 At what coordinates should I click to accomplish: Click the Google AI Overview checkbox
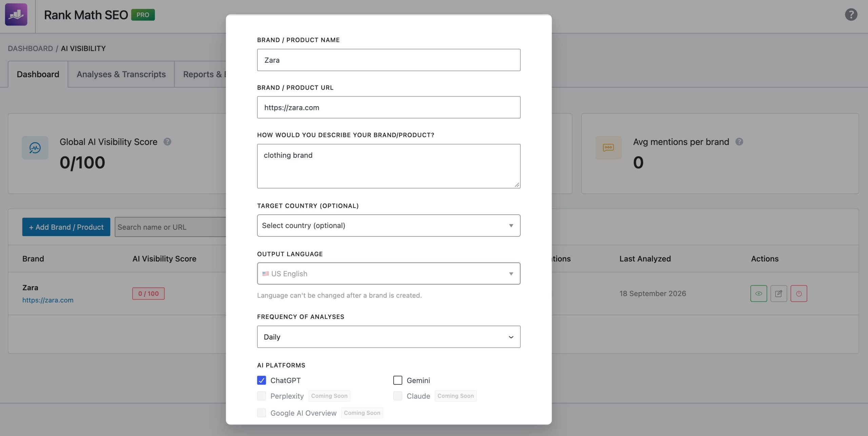[261, 413]
